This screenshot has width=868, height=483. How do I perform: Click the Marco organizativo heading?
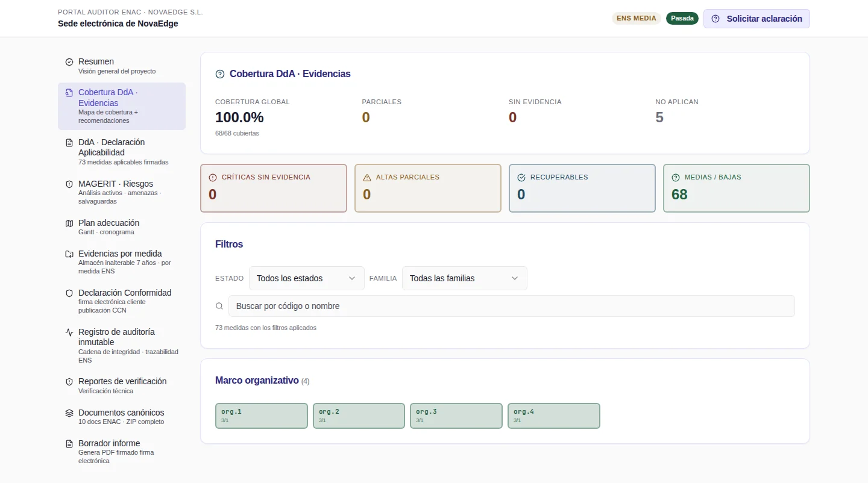pos(257,381)
